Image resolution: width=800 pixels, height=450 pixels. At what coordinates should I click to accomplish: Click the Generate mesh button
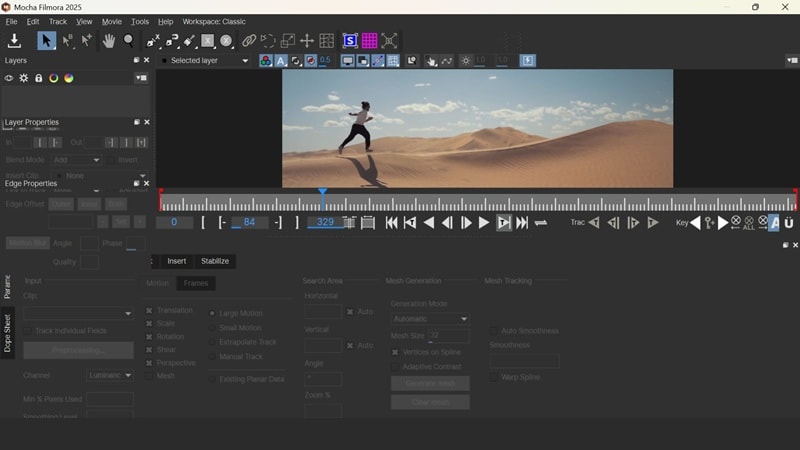tap(430, 383)
